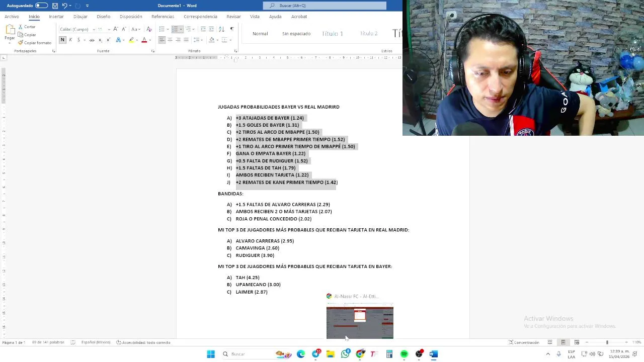
Task: Expand numbering list dropdown arrow
Action: point(181,29)
